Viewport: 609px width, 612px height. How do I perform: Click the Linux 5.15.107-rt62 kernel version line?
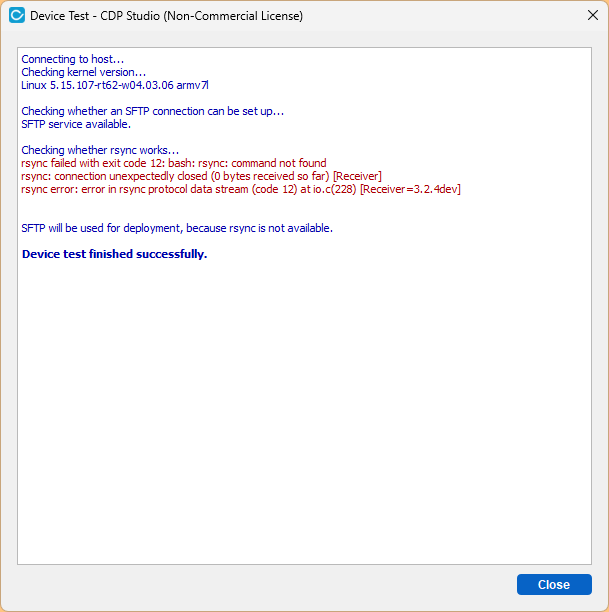click(115, 85)
